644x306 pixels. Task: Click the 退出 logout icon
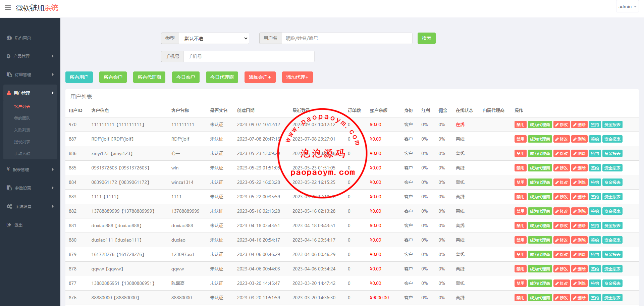[9, 225]
